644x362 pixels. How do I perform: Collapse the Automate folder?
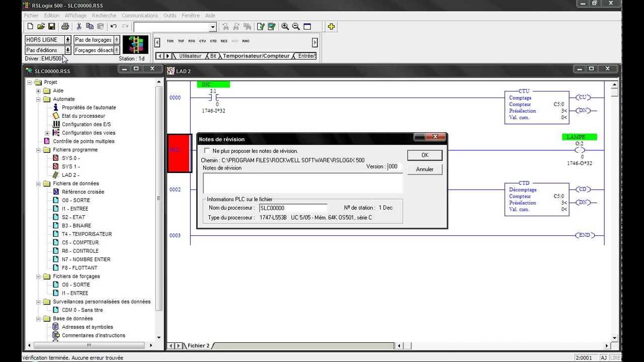[38, 100]
